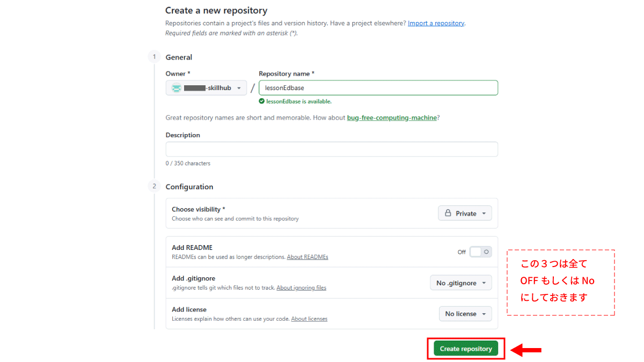Click the red arrow pointing to Create repository
Viewport: 644px width, 362px height.
pyautogui.click(x=526, y=350)
